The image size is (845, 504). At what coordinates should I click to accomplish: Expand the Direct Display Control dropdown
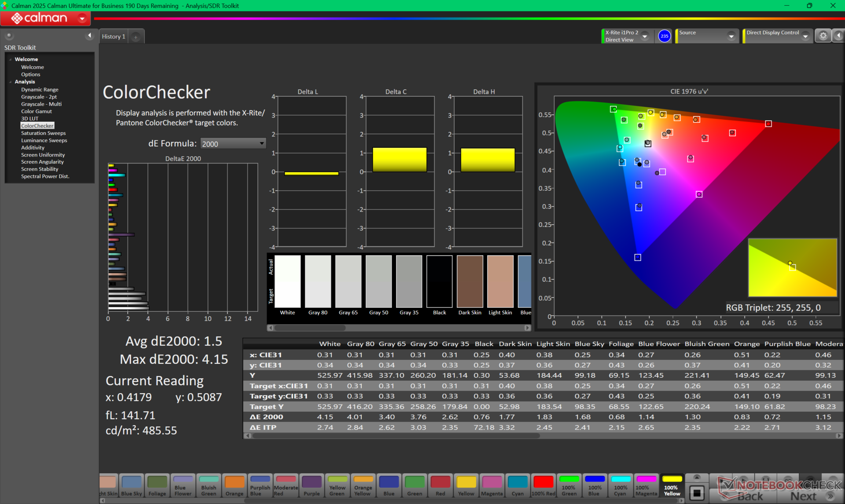point(805,37)
